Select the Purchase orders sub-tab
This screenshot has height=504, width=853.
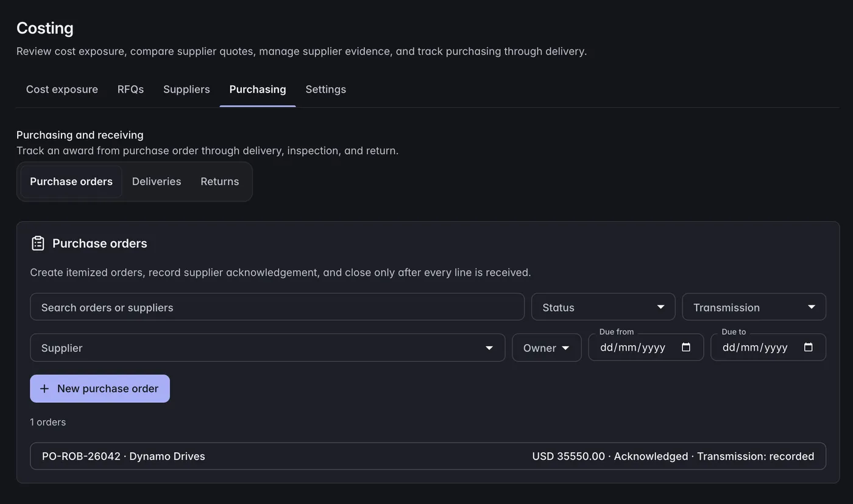click(x=71, y=181)
